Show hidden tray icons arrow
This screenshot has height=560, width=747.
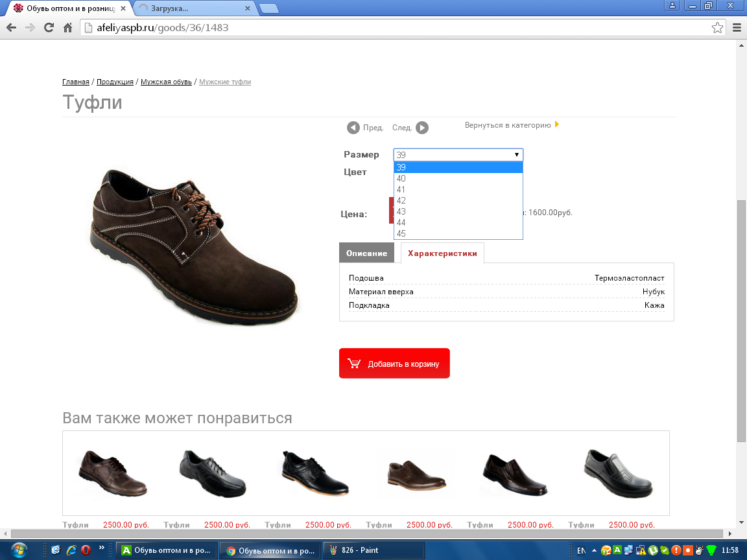594,550
